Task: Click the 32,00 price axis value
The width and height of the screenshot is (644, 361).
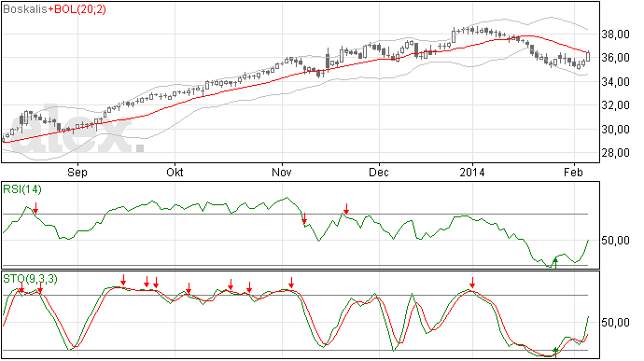Action: [x=615, y=105]
